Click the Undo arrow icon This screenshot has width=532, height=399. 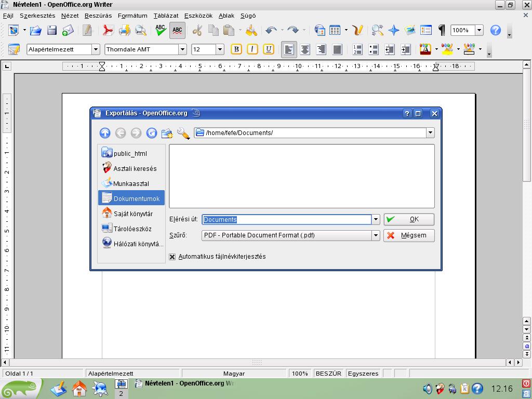click(271, 30)
